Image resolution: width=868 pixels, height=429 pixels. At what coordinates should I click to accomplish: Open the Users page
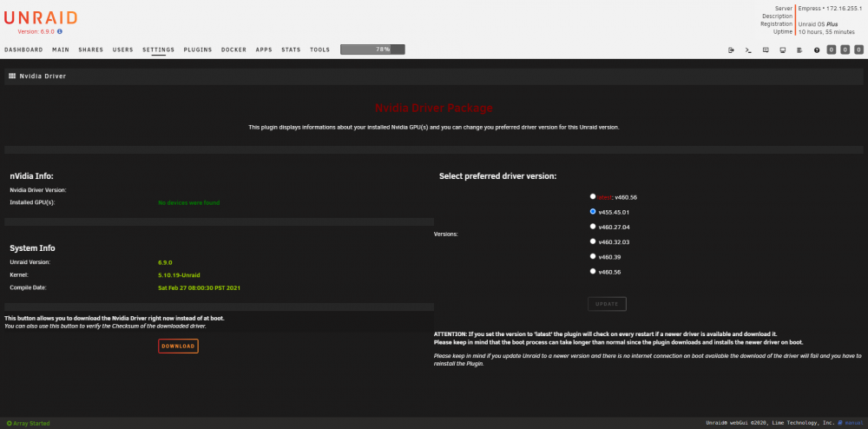pos(123,49)
